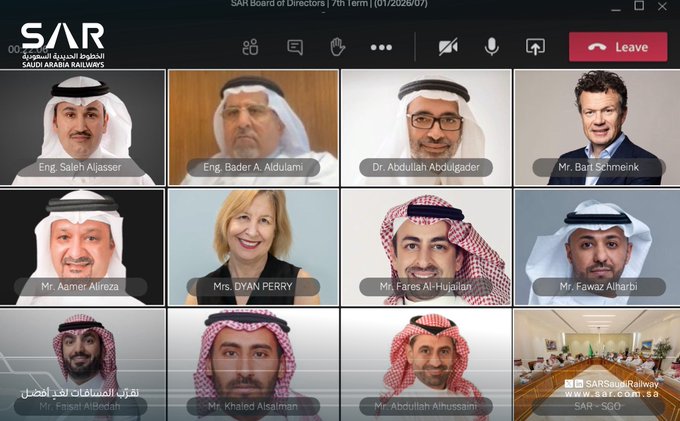
Task: Share your screen content
Action: [535, 47]
